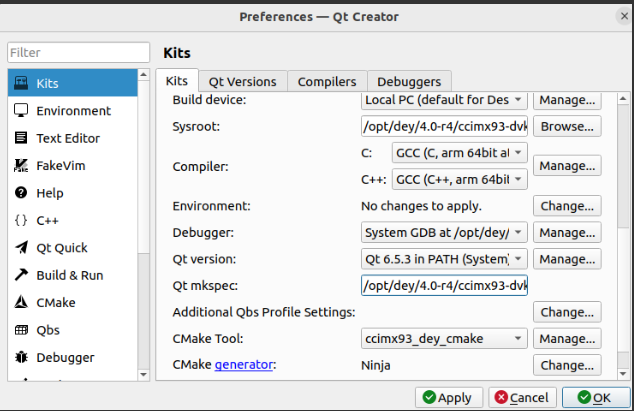The width and height of the screenshot is (634, 411).
Task: Switch to the Compilers tab
Action: point(327,82)
